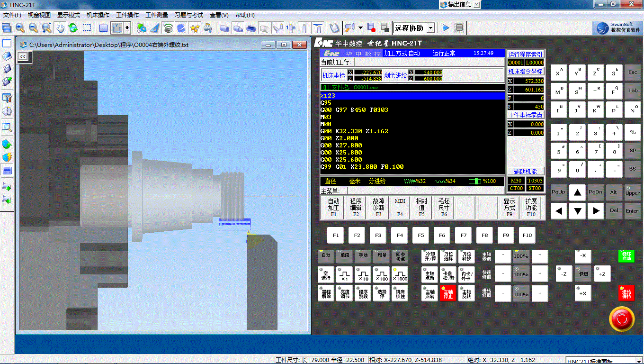
Task: Select the dashed rectangle selection tool
Action: click(87, 28)
